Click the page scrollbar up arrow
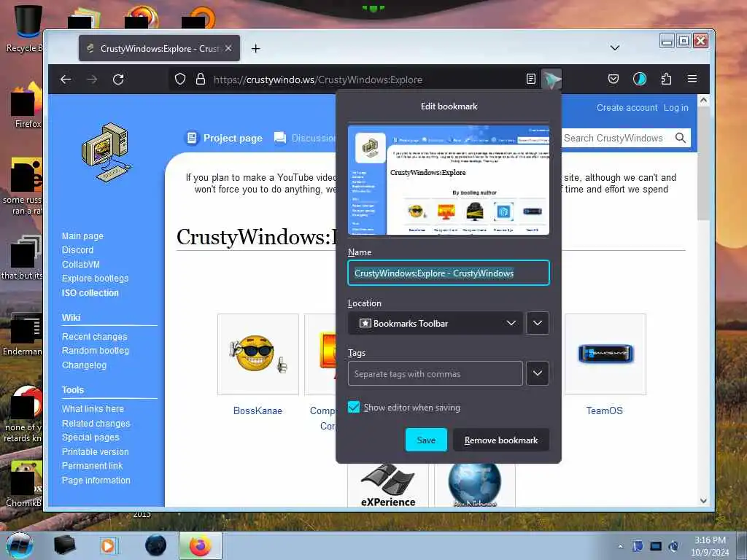Screen dimensions: 747x560 (x=703, y=101)
